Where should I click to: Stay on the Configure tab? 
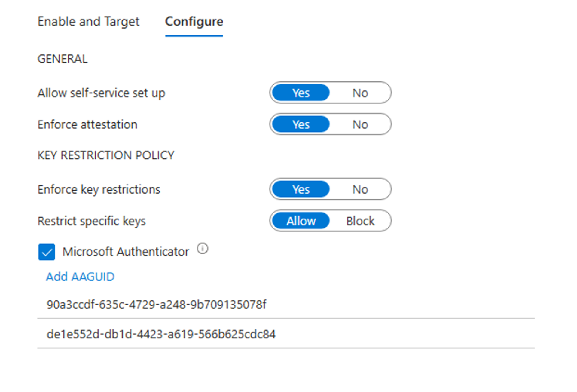[194, 21]
